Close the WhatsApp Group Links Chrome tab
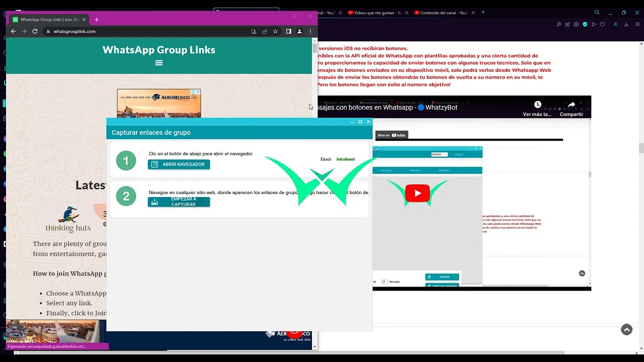Image resolution: width=644 pixels, height=362 pixels. tap(84, 20)
